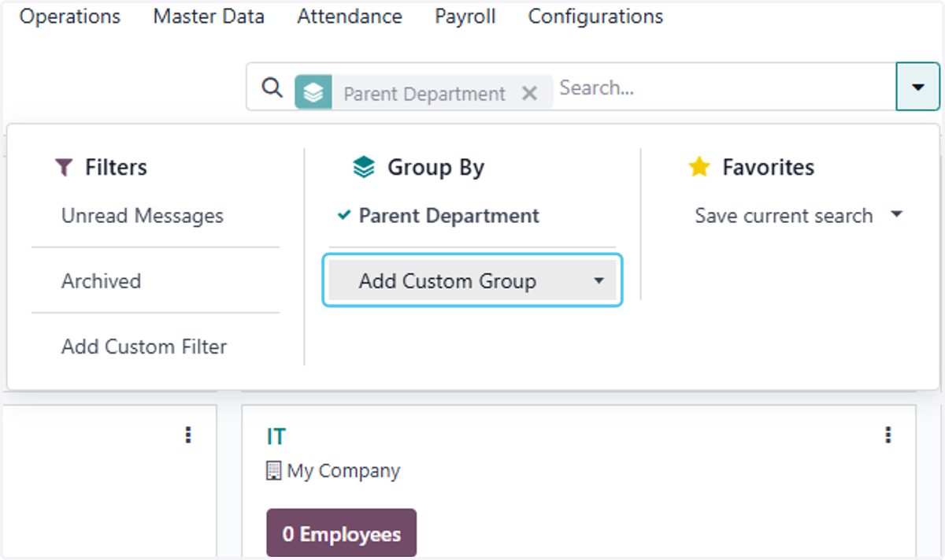Click the 0 Employees button
The width and height of the screenshot is (945, 560).
tap(342, 534)
